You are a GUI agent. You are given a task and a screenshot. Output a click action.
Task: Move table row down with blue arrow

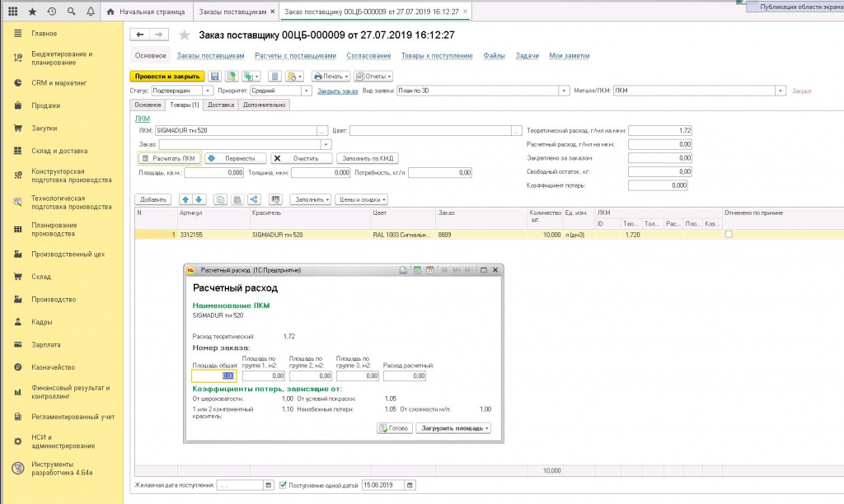(x=199, y=199)
